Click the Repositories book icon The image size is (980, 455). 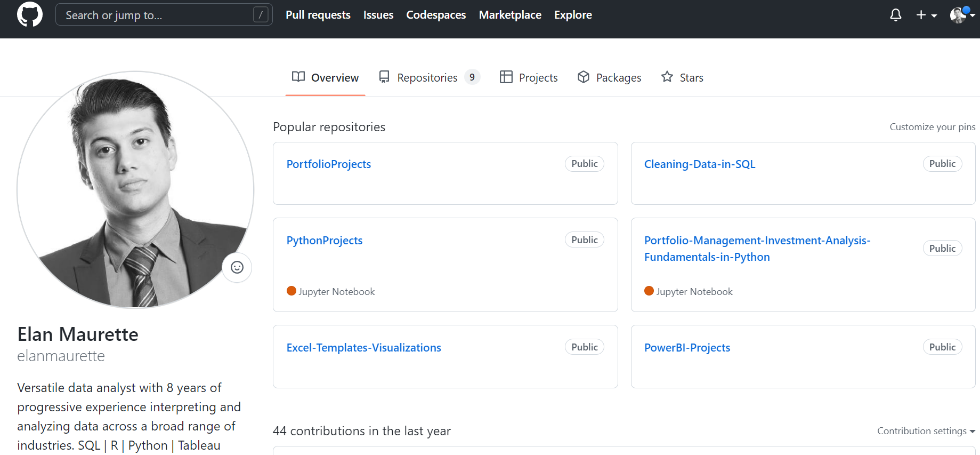tap(384, 77)
